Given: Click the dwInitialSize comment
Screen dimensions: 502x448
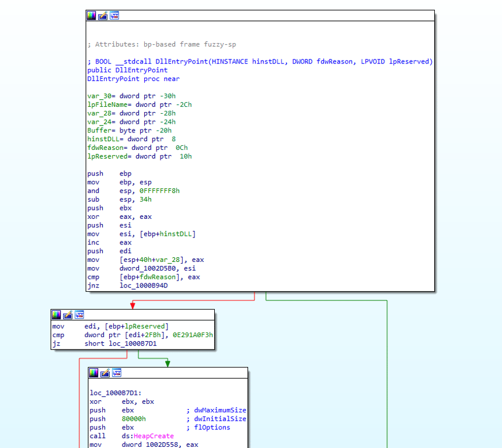Looking at the screenshot, I should click(217, 419).
